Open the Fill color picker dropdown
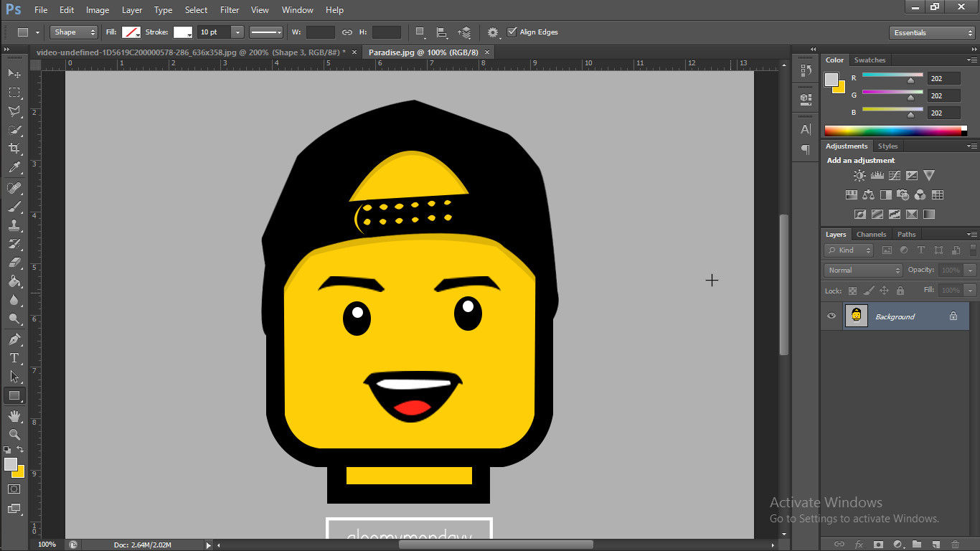980x551 pixels. 131,32
